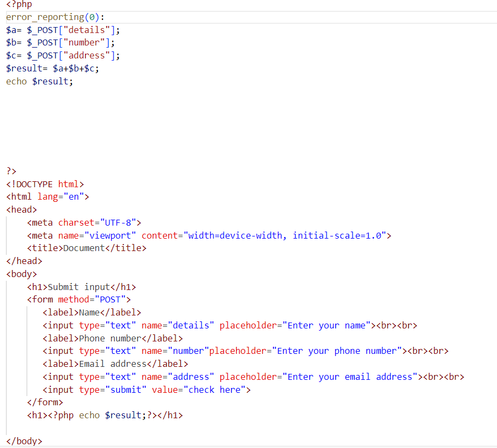497x448 pixels.
Task: Click the <h1><?php echo $result;?></h1> line
Action: click(x=105, y=416)
